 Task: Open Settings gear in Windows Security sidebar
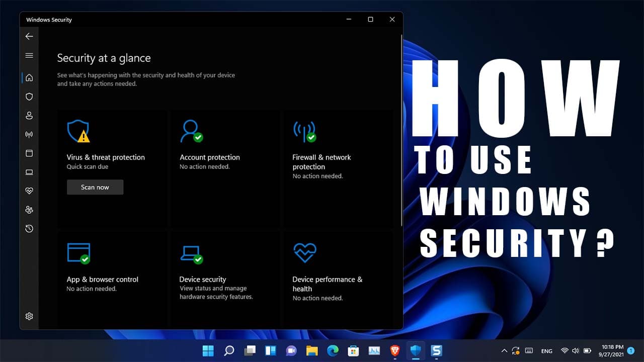(x=29, y=316)
